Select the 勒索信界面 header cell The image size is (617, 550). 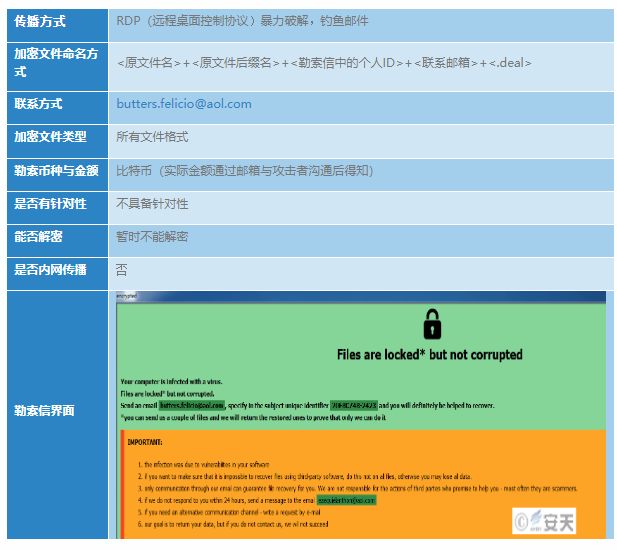(57, 415)
